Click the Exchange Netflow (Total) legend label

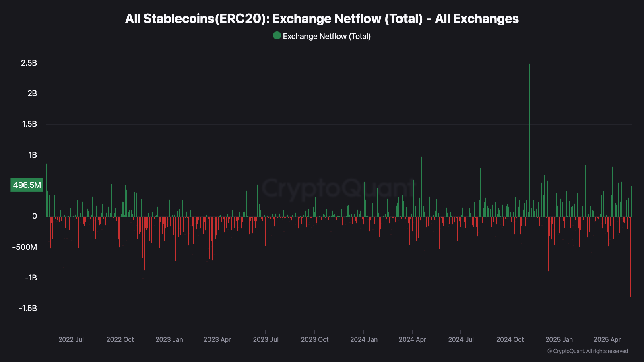pos(327,36)
